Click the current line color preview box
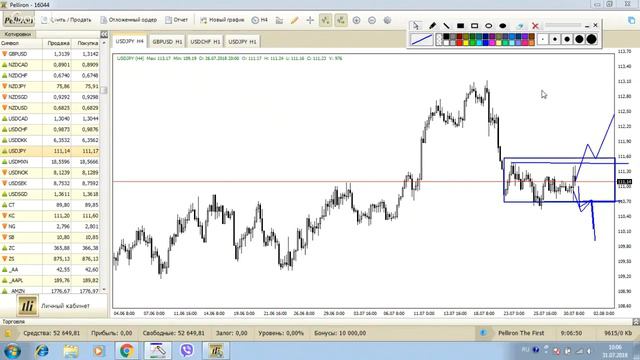 coord(422,40)
